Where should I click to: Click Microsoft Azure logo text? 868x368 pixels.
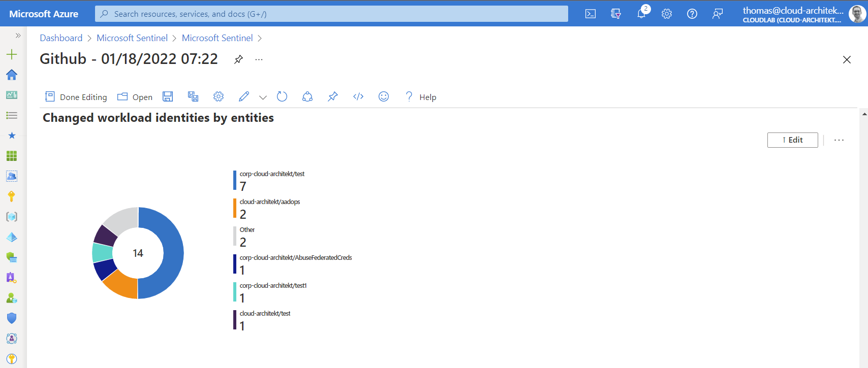pos(44,14)
